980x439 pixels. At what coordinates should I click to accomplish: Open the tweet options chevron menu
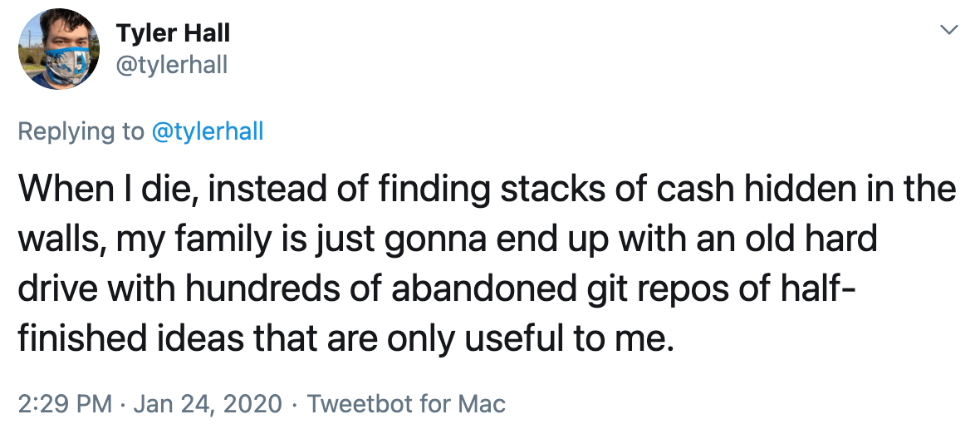pos(948,31)
